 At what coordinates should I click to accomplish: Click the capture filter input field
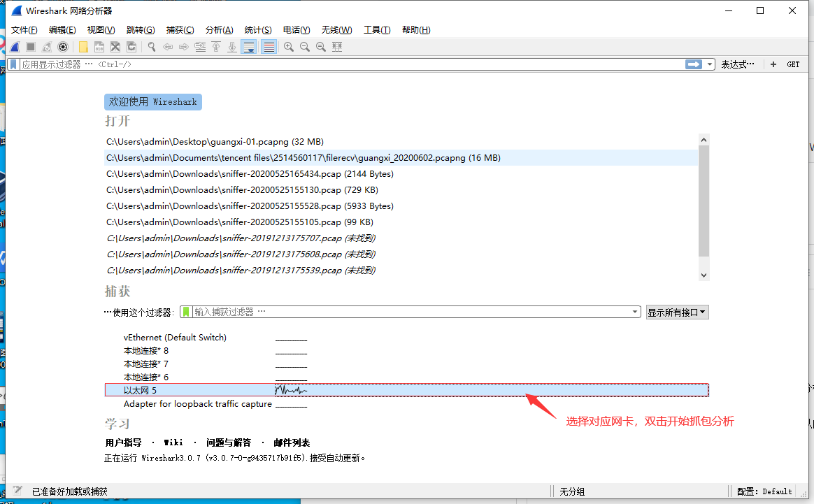(411, 312)
